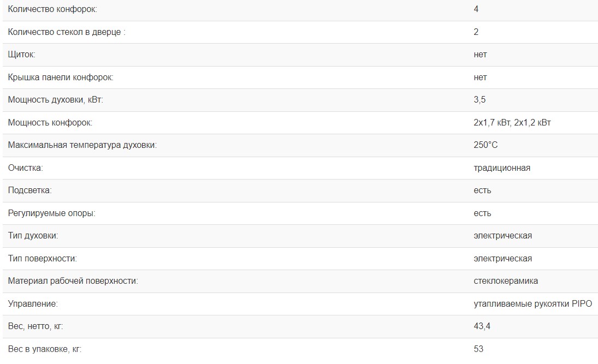Click the 'Количество конфорок' row label

53,9
